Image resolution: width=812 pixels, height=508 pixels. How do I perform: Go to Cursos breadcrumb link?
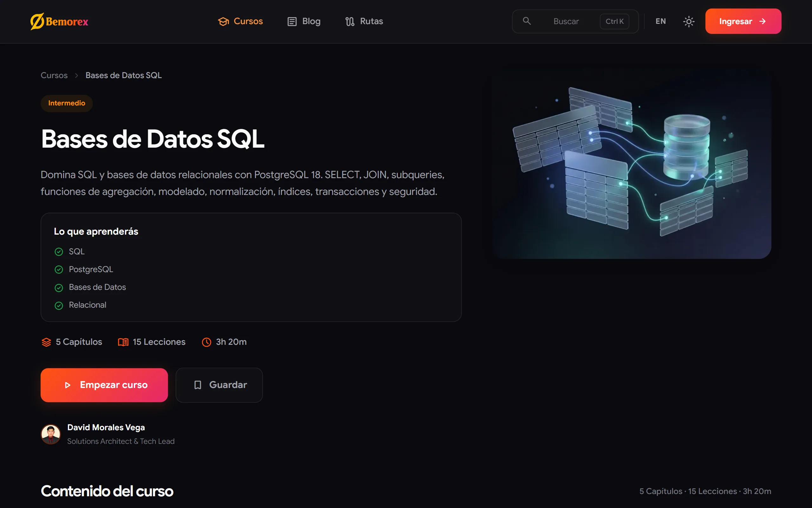pos(54,75)
